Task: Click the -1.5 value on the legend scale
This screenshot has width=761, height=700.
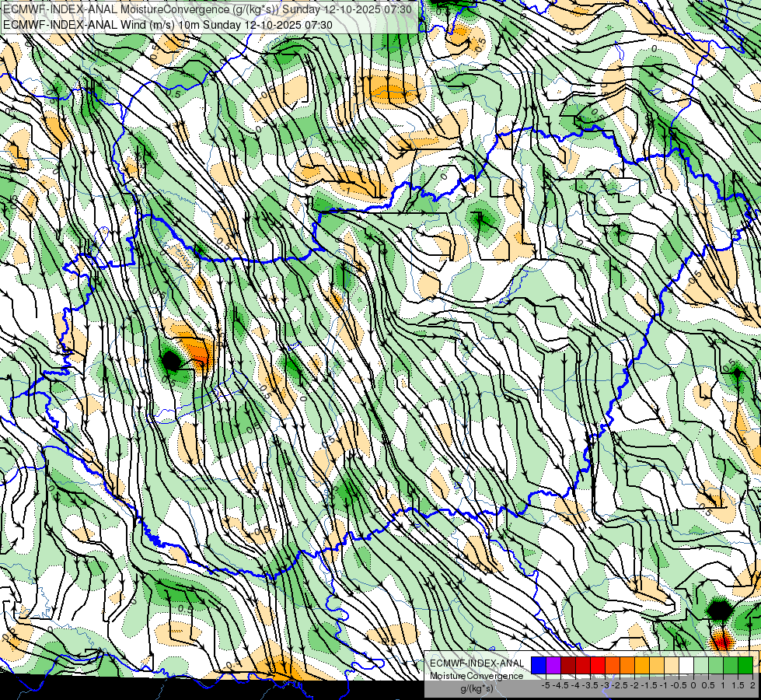Action: pos(650,685)
